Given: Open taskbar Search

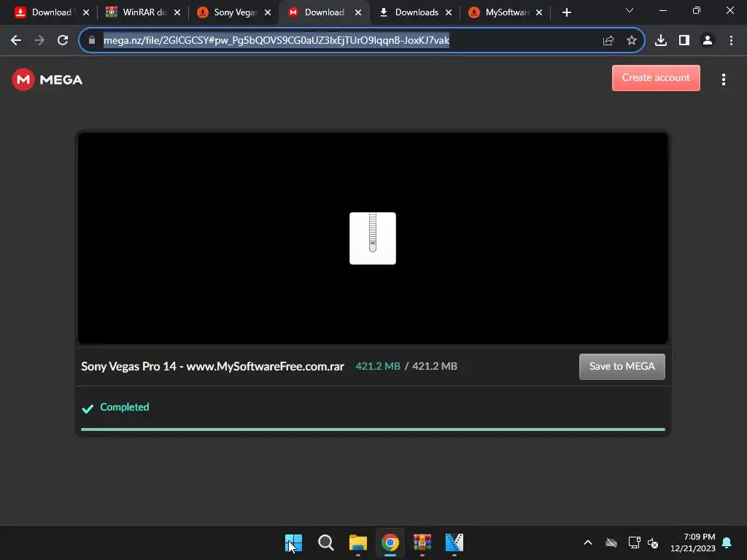Looking at the screenshot, I should (x=326, y=542).
